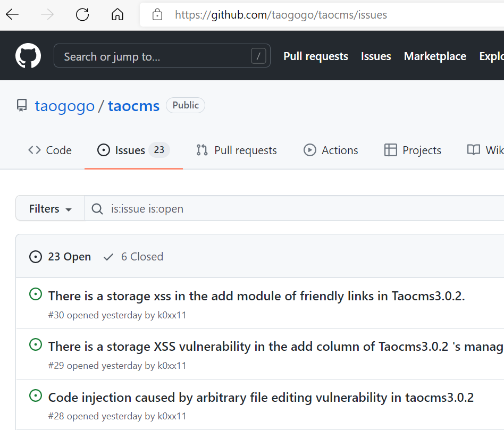Click the address bar lock icon

[x=157, y=15]
